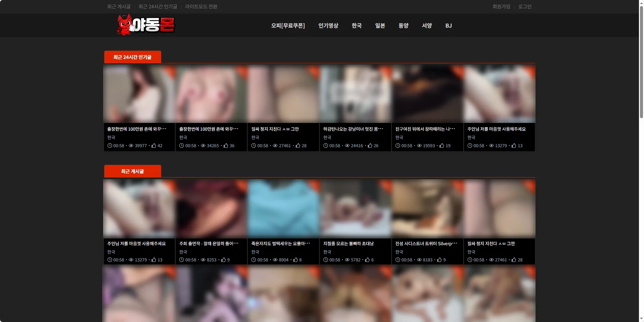Click the view count 27461 in the recent posts row

(501, 260)
